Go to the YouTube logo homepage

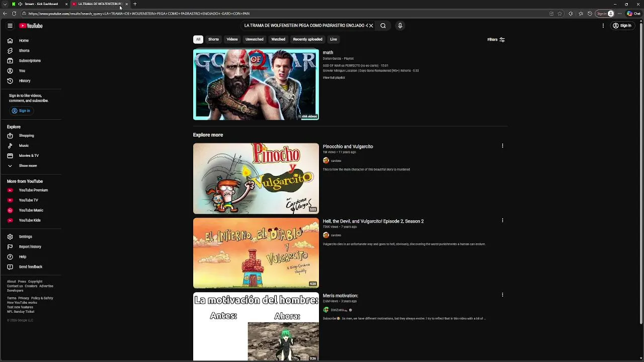point(31,26)
